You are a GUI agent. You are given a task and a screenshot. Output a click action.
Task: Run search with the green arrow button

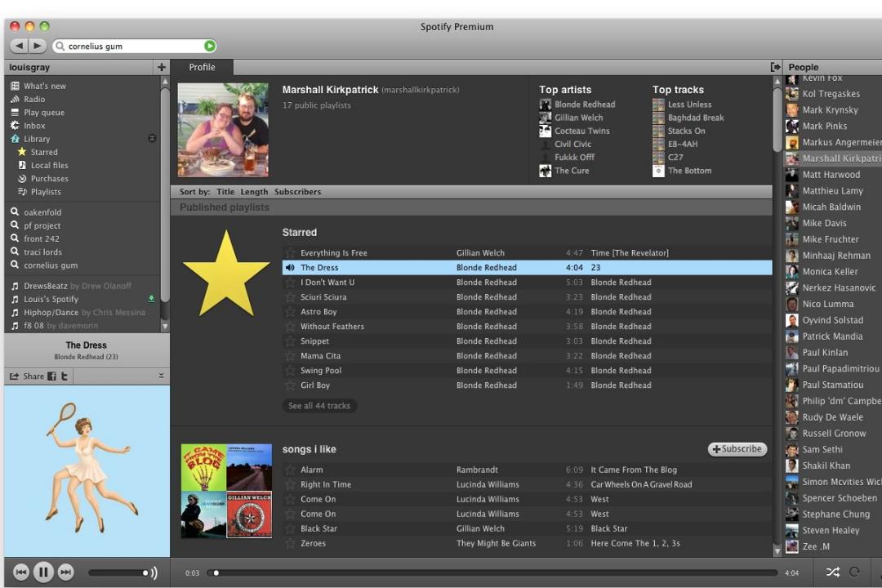tap(209, 46)
